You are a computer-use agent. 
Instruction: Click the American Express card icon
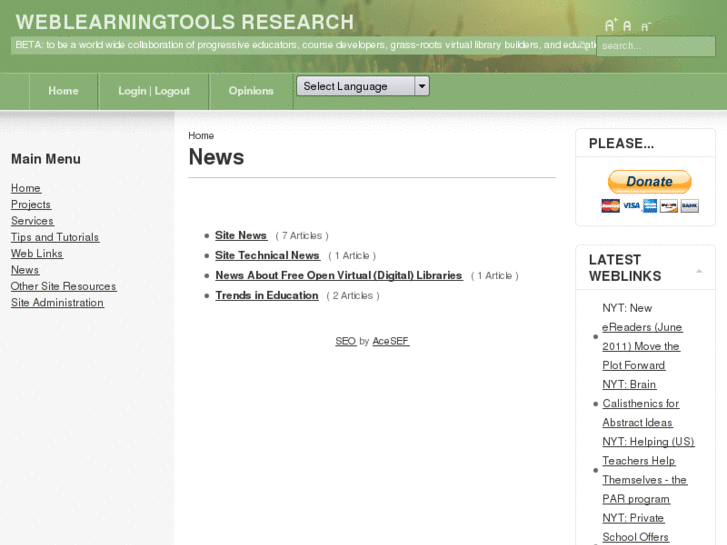[650, 205]
